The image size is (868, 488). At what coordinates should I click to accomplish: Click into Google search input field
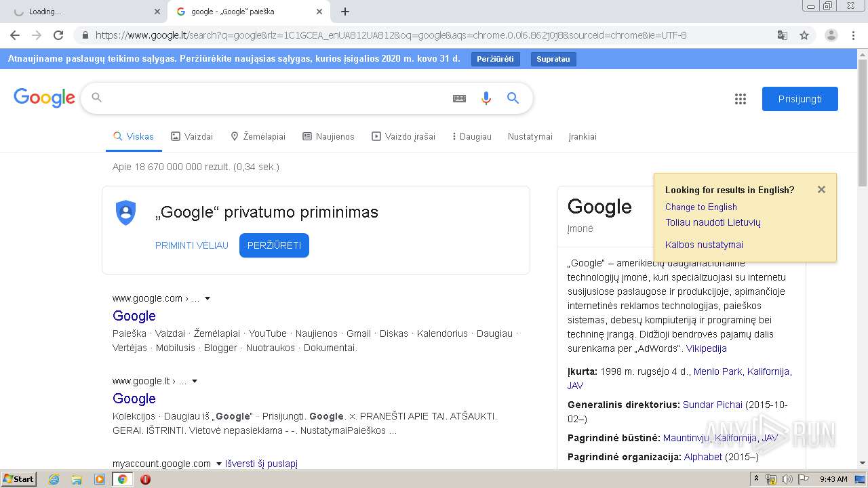pyautogui.click(x=275, y=98)
